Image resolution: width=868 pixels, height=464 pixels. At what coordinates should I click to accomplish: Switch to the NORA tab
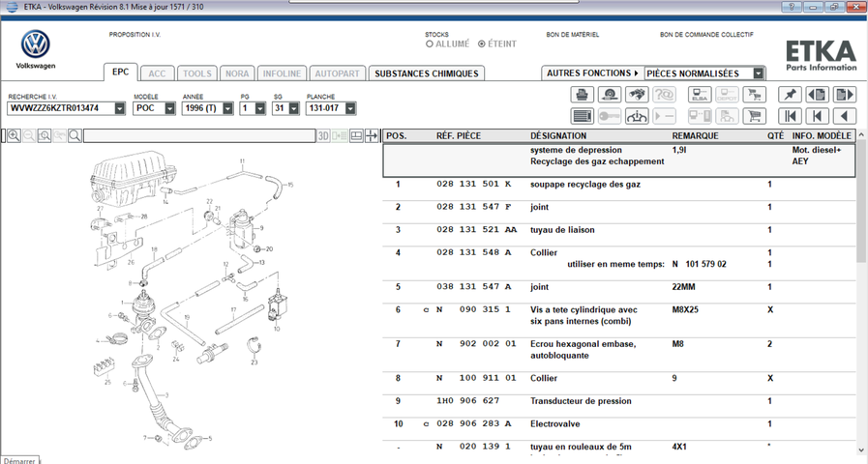(237, 73)
